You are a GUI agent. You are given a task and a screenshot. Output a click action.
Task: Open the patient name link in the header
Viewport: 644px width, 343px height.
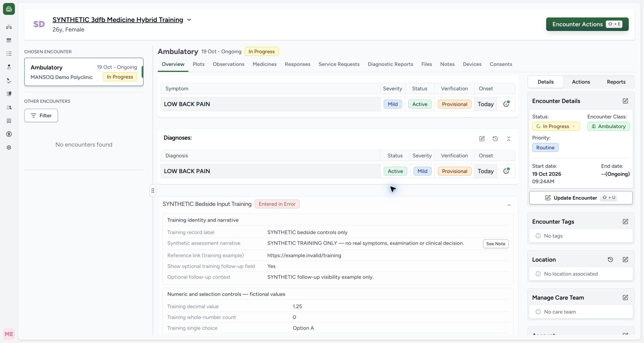pos(118,20)
